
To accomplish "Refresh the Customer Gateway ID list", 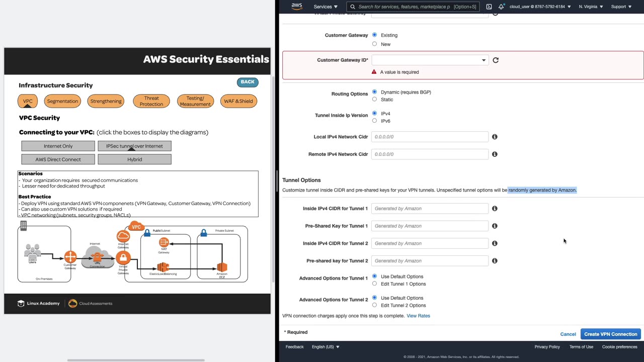I will click(496, 60).
